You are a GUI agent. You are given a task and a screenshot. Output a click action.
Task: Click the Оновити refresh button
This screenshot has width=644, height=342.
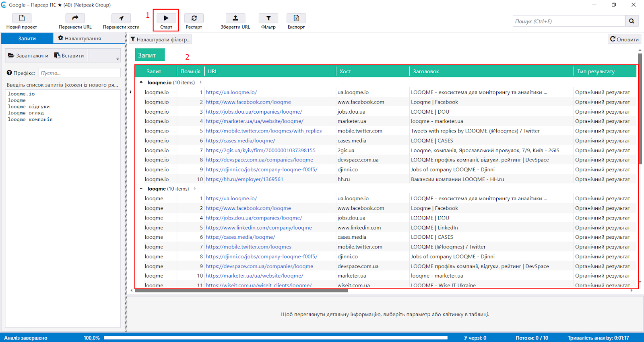point(624,39)
